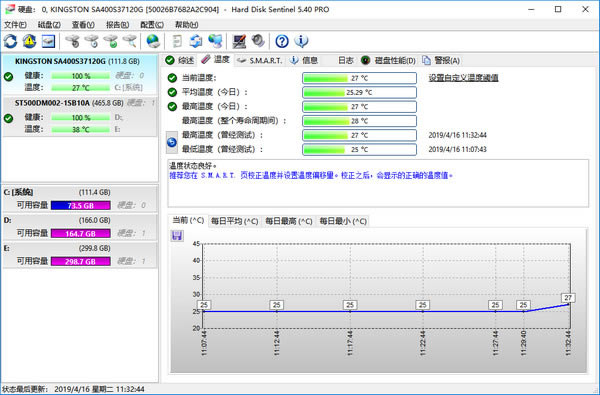Click the hard disk icon with stethoscope
This screenshot has height=395, width=600.
(x=72, y=41)
